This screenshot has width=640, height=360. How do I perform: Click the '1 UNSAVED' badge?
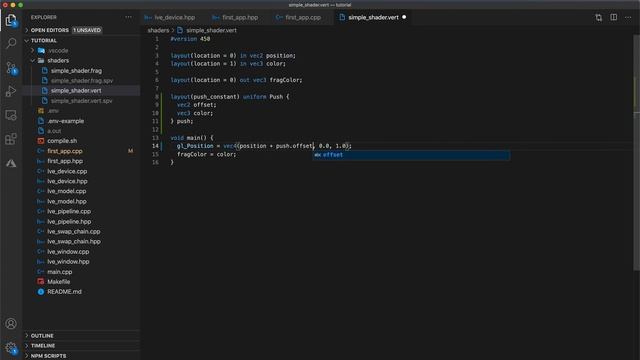point(87,30)
